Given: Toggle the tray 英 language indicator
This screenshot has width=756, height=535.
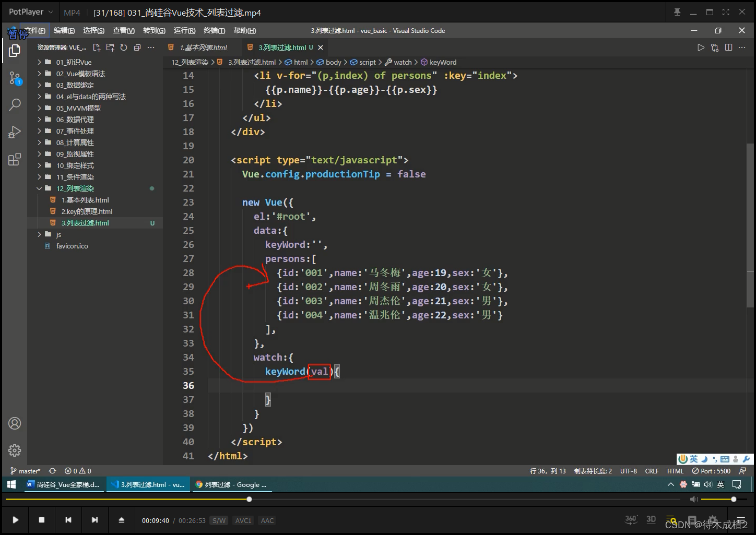Looking at the screenshot, I should (x=720, y=484).
